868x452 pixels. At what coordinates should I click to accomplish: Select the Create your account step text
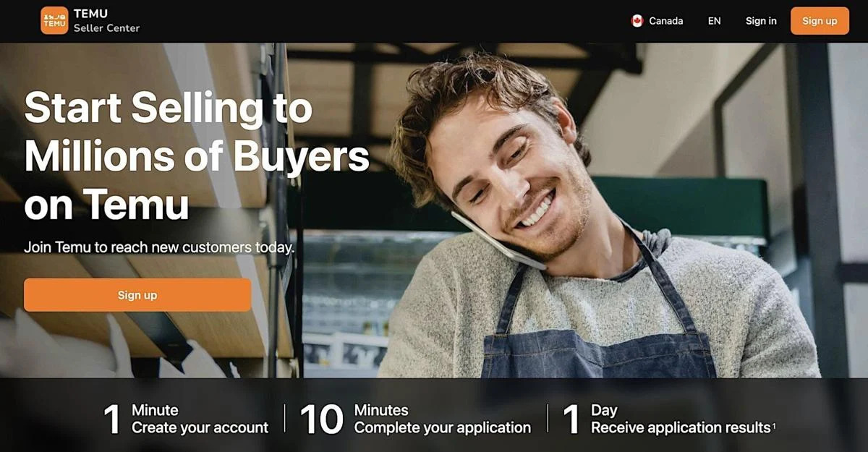pyautogui.click(x=200, y=427)
